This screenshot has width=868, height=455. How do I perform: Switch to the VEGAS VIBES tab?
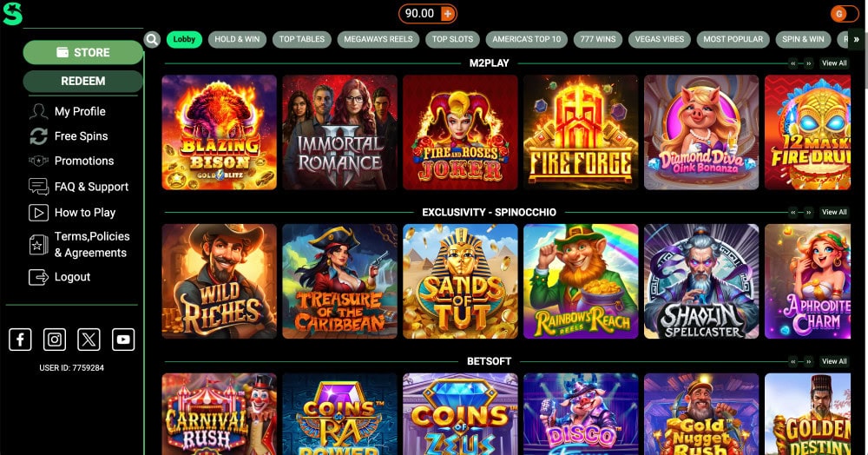[x=660, y=39]
